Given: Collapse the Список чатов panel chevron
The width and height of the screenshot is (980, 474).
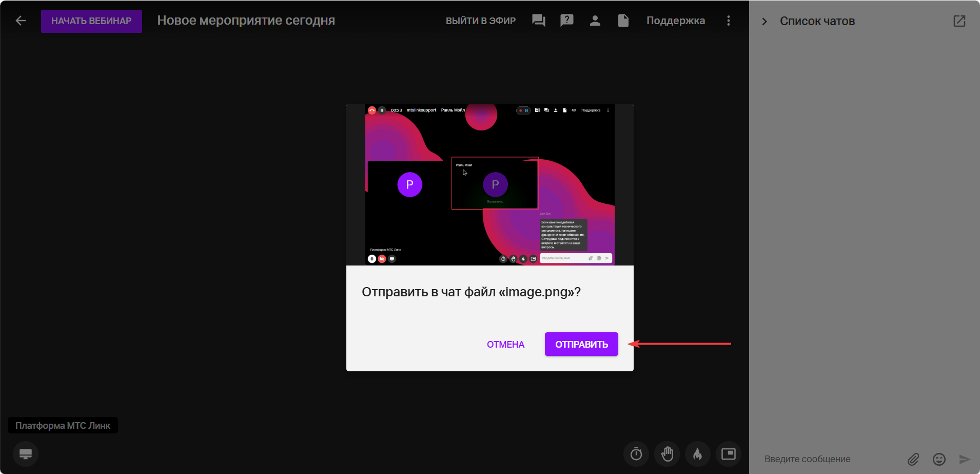Looking at the screenshot, I should click(765, 22).
